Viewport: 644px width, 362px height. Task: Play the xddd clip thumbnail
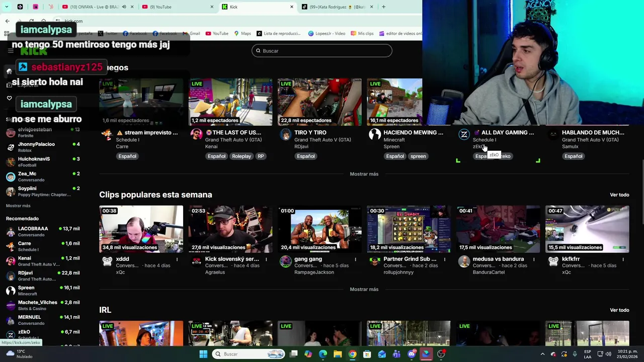(x=141, y=229)
